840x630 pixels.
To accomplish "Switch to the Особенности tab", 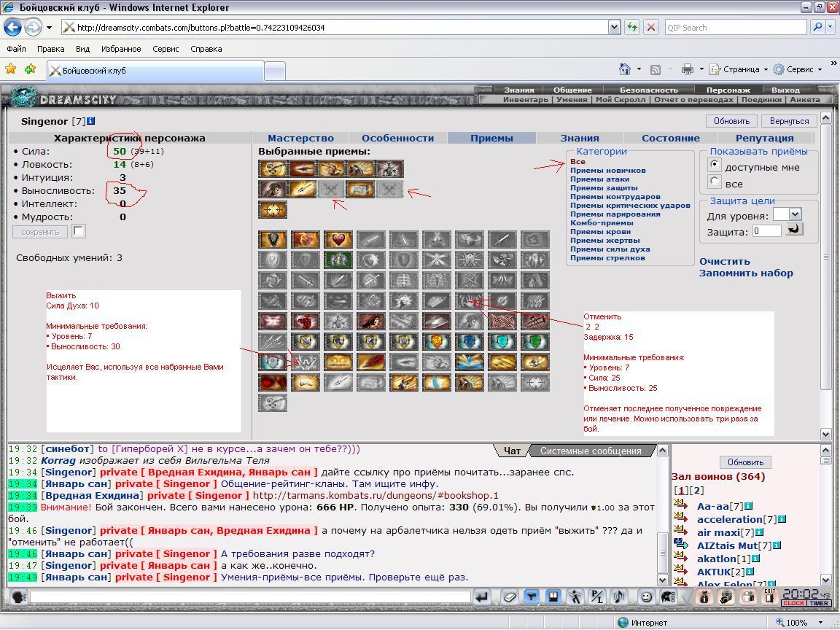I will click(397, 138).
